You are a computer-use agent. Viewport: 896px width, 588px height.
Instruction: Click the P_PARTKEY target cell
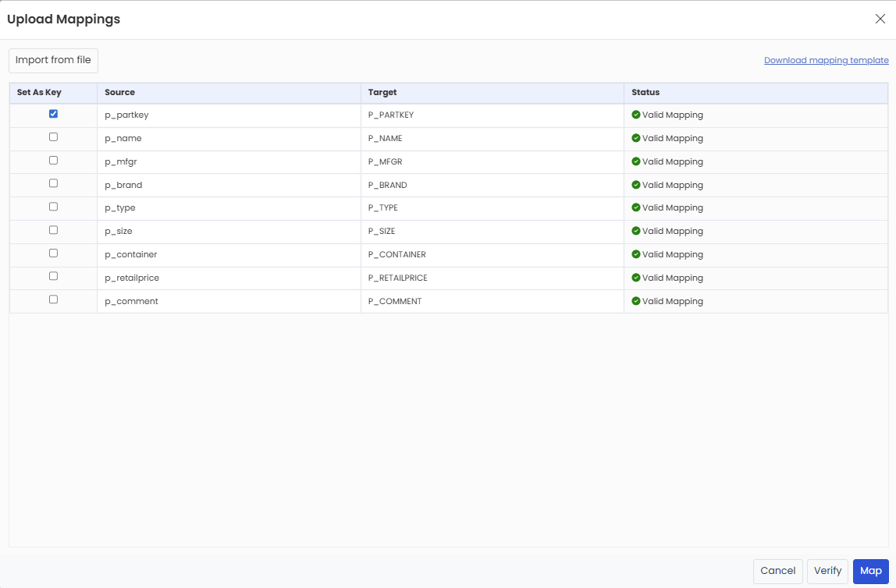492,115
